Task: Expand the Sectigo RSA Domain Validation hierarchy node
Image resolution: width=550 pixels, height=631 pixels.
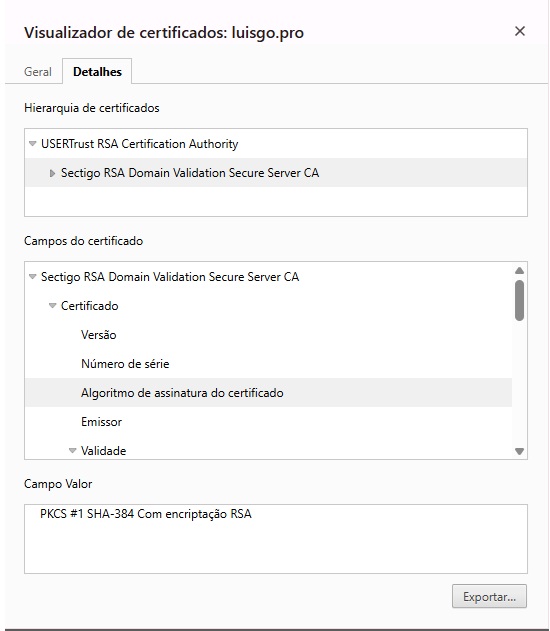Action: click(x=52, y=173)
